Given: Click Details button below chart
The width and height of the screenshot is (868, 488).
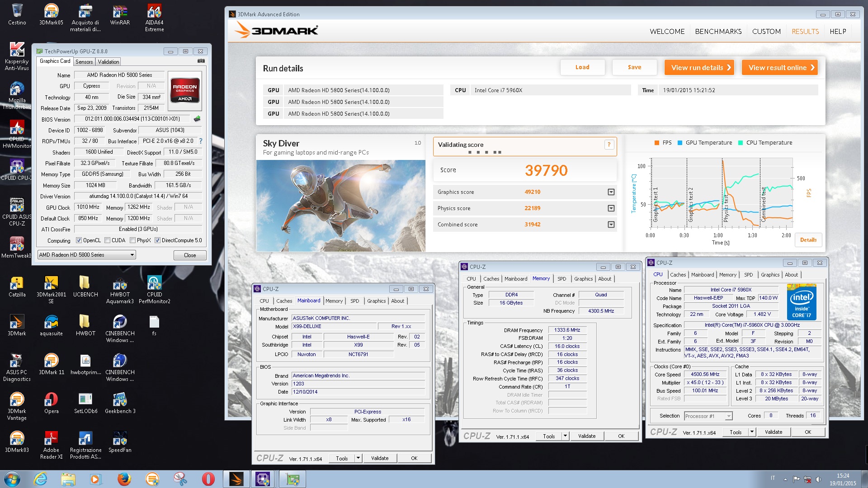Looking at the screenshot, I should (x=808, y=240).
